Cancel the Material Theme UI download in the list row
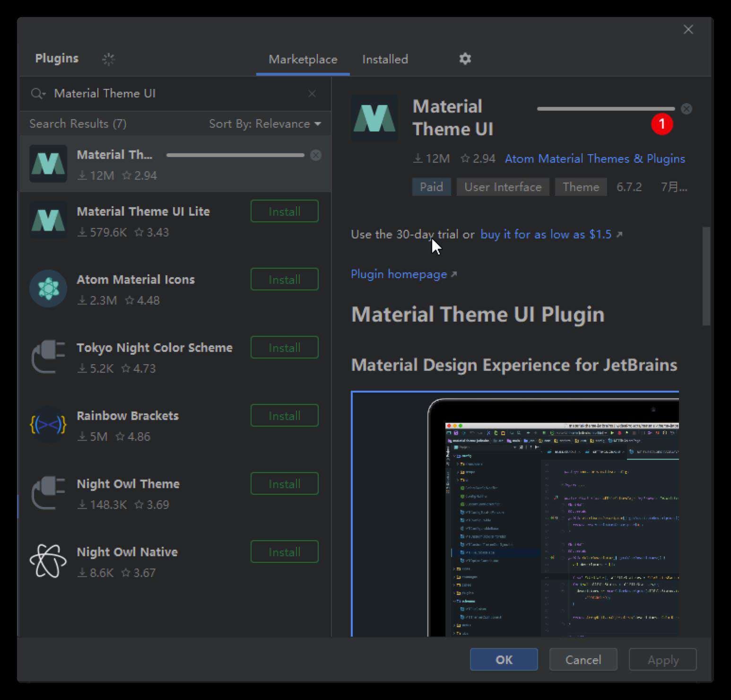The height and width of the screenshot is (700, 731). [316, 155]
